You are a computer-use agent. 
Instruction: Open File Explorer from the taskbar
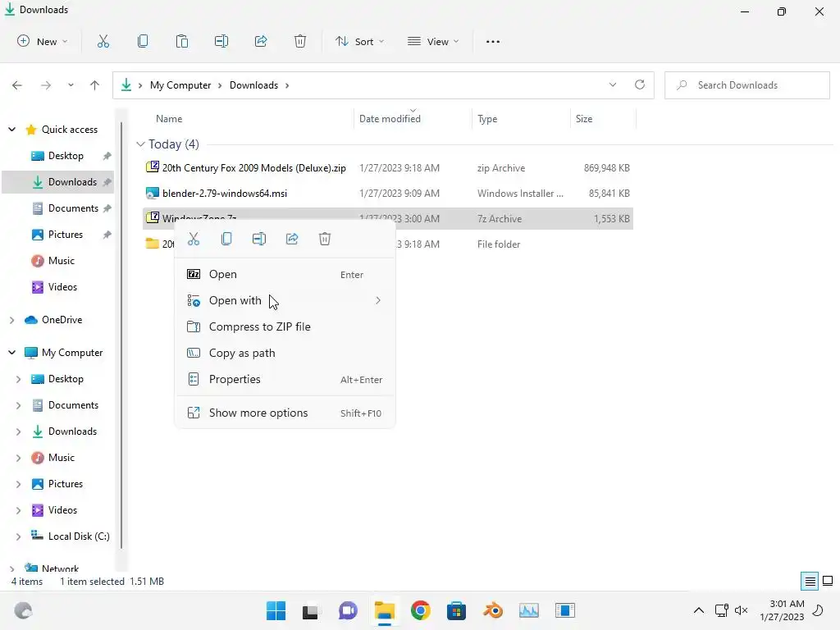tap(384, 610)
